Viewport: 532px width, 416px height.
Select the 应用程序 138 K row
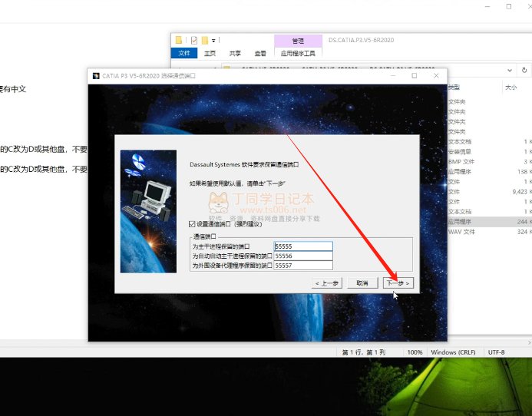point(490,171)
